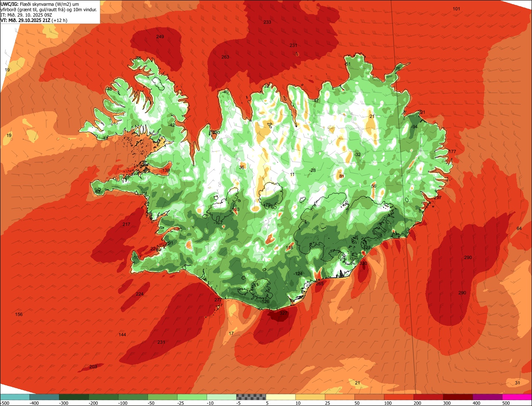The width and height of the screenshot is (532, 406).
Task: Click the flux value 144 in the southwest ocean
Action: [122, 335]
